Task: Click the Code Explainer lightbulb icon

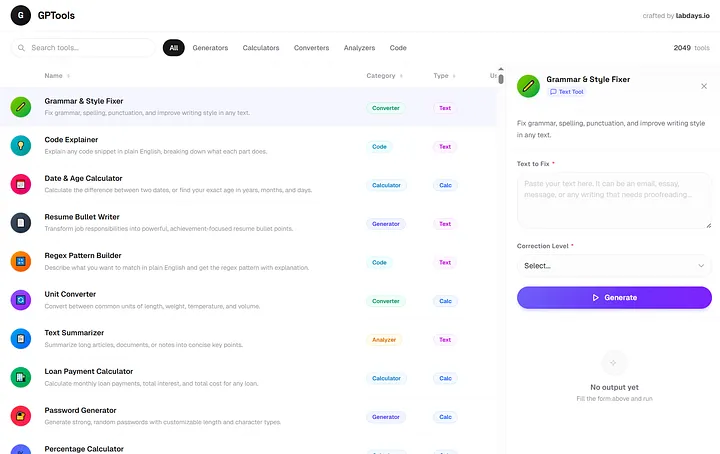Action: (x=20, y=146)
